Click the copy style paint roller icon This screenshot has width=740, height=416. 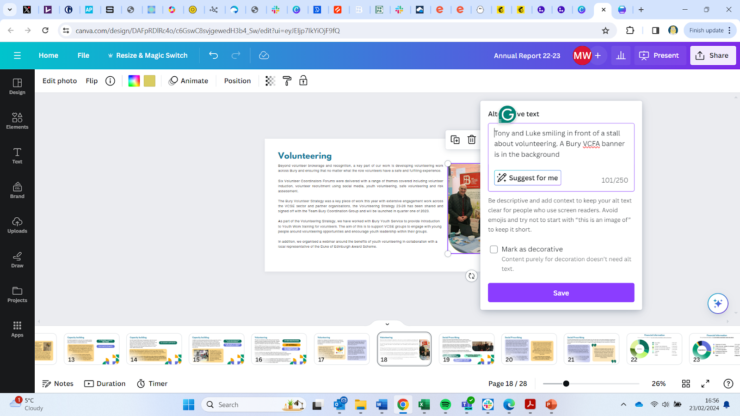point(286,81)
